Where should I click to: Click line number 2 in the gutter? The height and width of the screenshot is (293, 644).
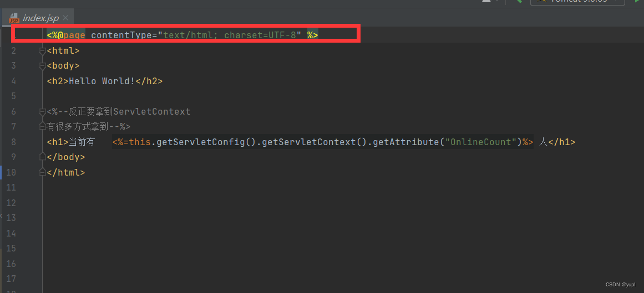(13, 51)
